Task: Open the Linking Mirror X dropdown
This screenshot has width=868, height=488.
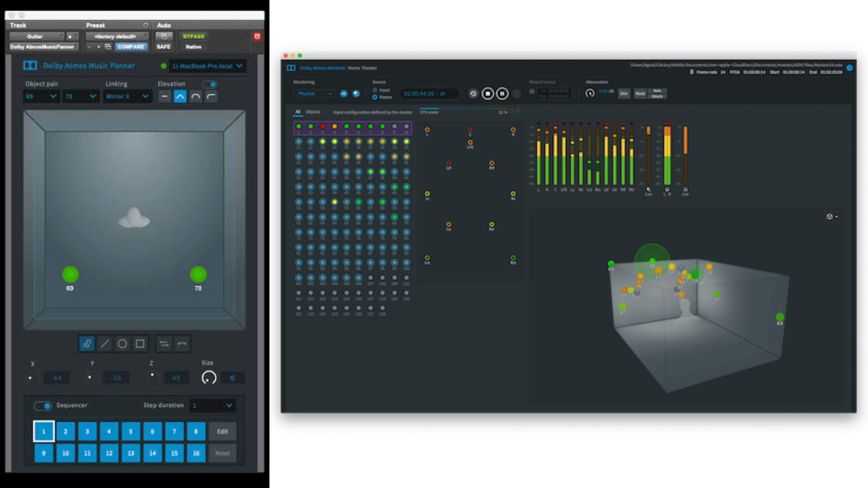Action: 127,96
